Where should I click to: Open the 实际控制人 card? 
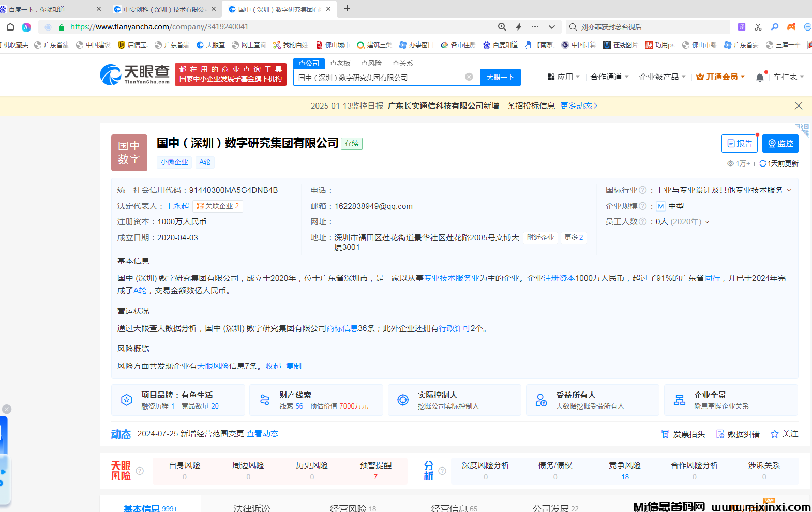[454, 400]
